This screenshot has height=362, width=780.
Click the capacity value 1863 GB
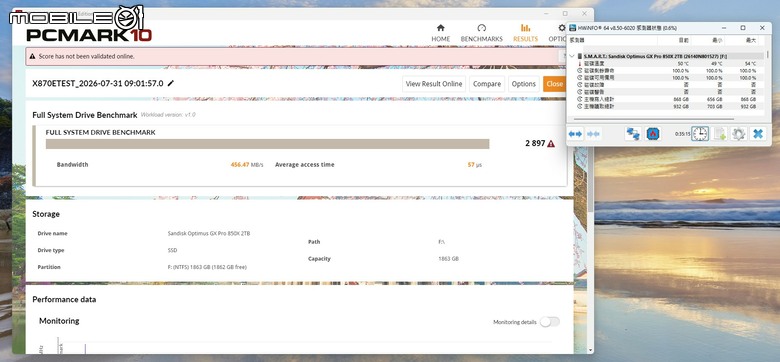449,259
